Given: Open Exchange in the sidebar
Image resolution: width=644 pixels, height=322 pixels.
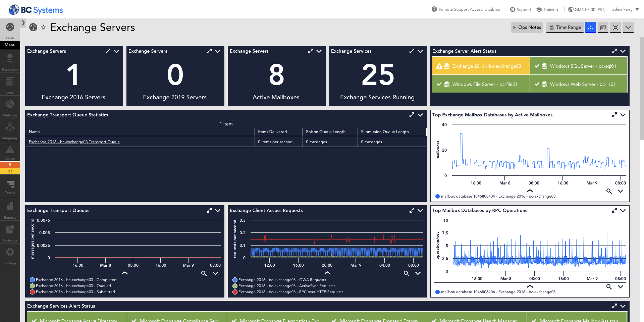Looking at the screenshot, I should [10, 233].
